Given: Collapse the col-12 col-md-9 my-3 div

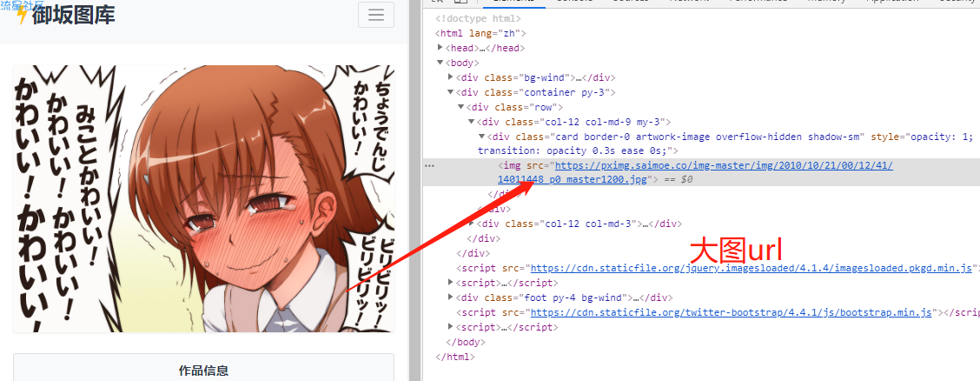Looking at the screenshot, I should pos(471,122).
